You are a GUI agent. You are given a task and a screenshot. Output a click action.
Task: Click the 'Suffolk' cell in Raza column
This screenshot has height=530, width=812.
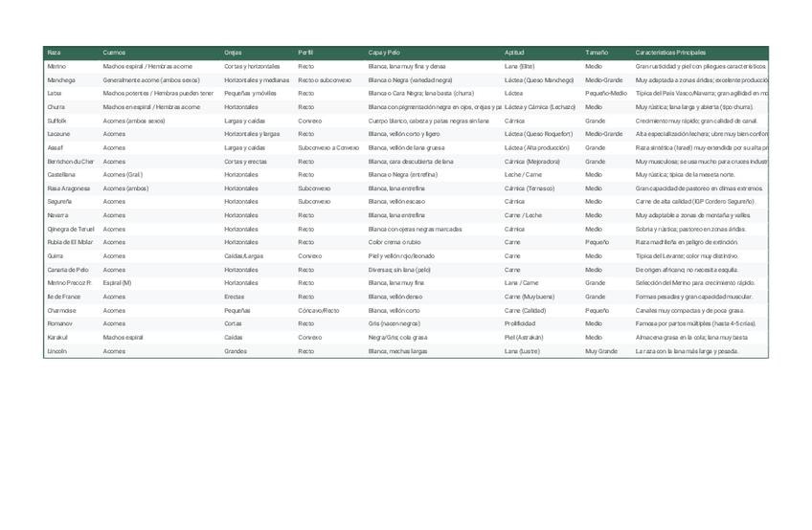click(x=57, y=121)
